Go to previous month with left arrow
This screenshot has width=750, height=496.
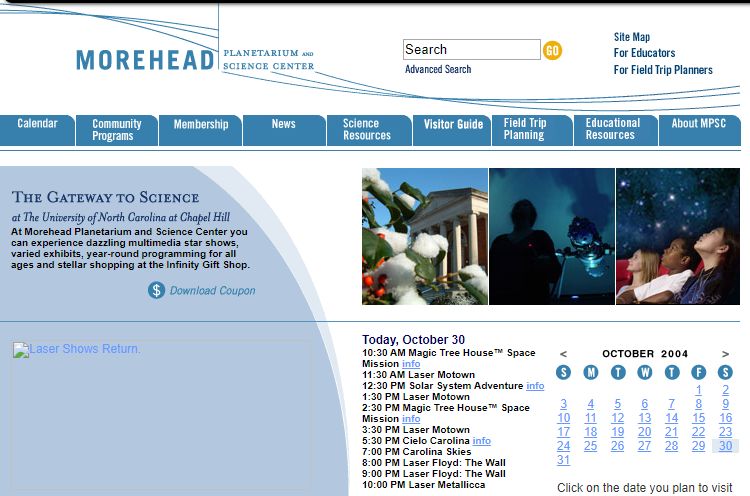563,354
